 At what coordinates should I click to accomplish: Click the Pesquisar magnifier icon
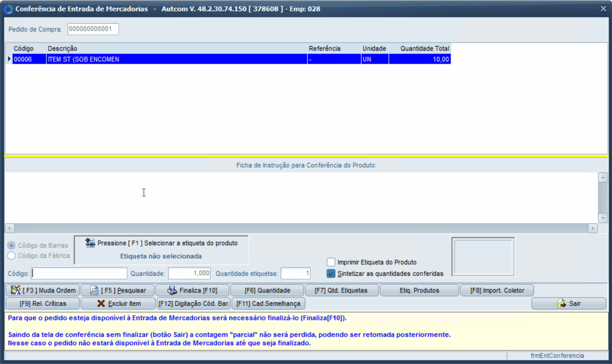pos(94,290)
